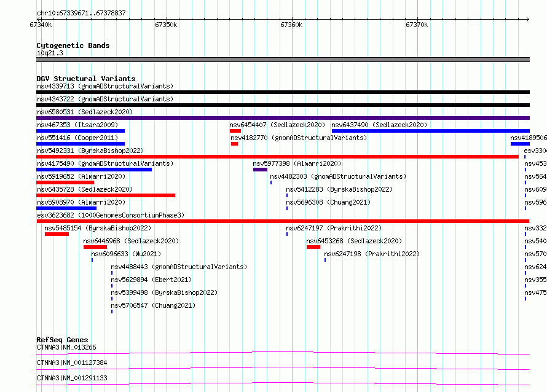Click the blue nsv6437490 variant bar
Viewport: 547px width, 392px height.
[x=430, y=131]
